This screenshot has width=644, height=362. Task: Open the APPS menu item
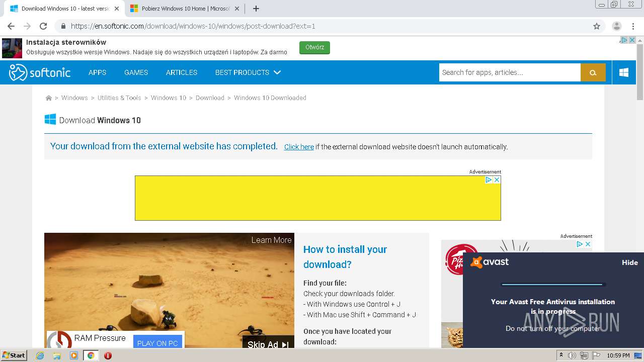click(97, 72)
